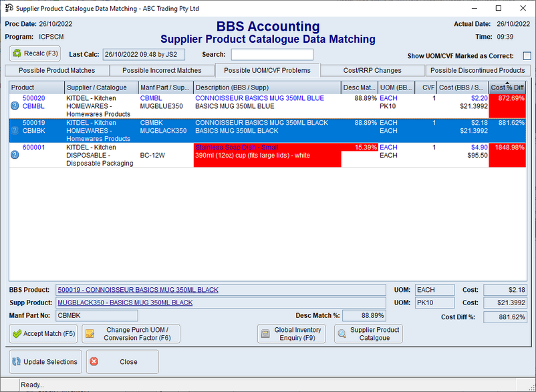Sort by the Cost % Diff column
The width and height of the screenshot is (536, 392).
pos(507,87)
